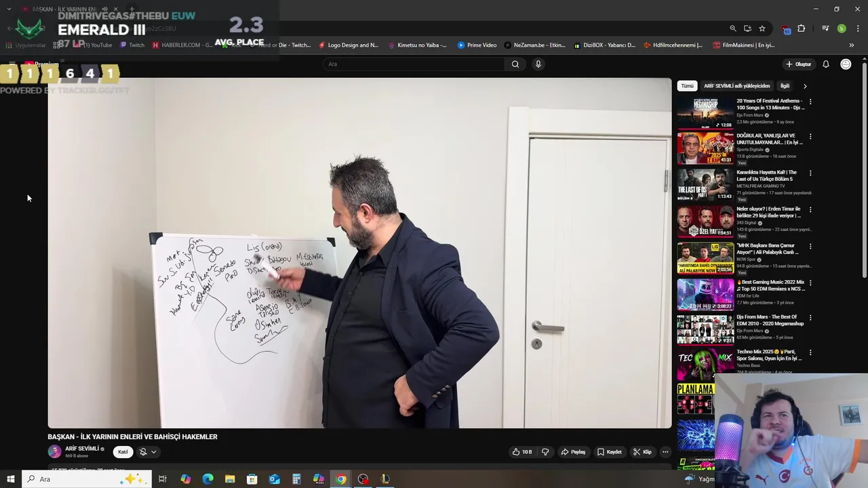The width and height of the screenshot is (868, 488).
Task: Show hidden bookmarks with double chevron
Action: click(x=851, y=45)
